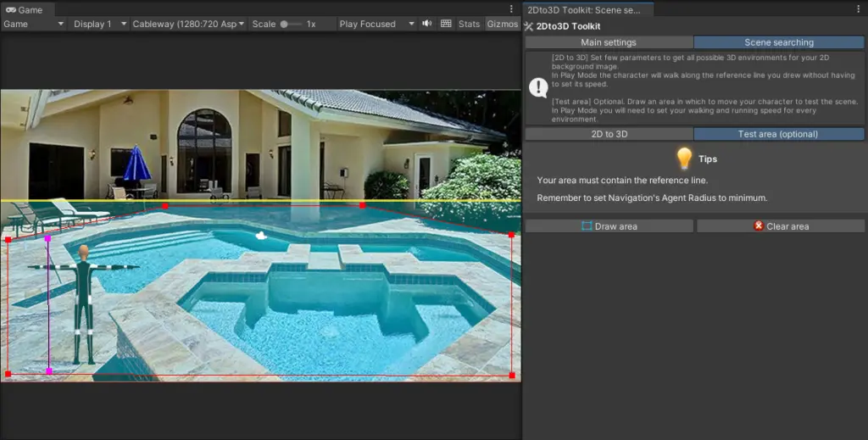868x440 pixels.
Task: Open the Game view type dropdown
Action: pos(34,24)
